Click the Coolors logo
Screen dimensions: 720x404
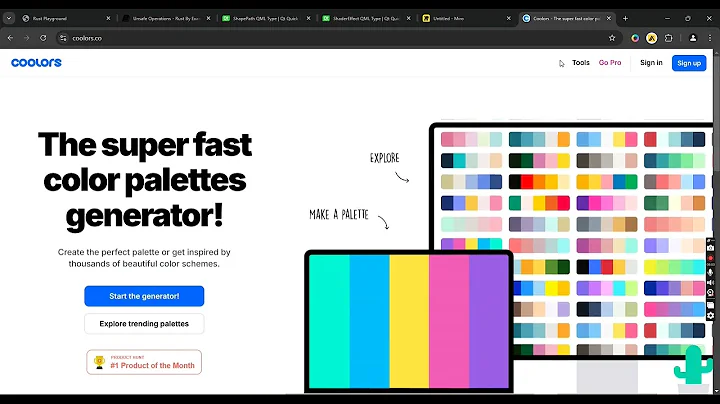36,62
